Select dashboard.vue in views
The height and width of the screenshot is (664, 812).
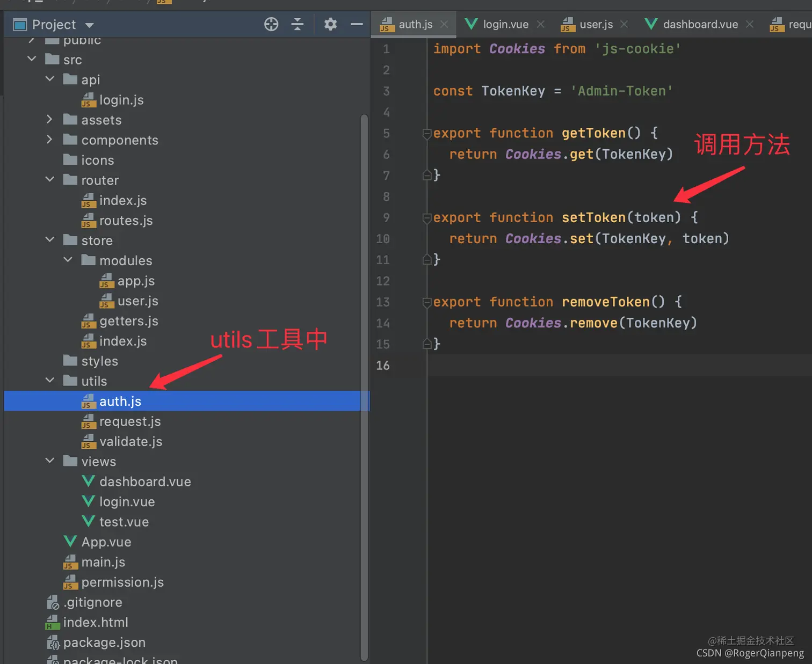coord(136,481)
